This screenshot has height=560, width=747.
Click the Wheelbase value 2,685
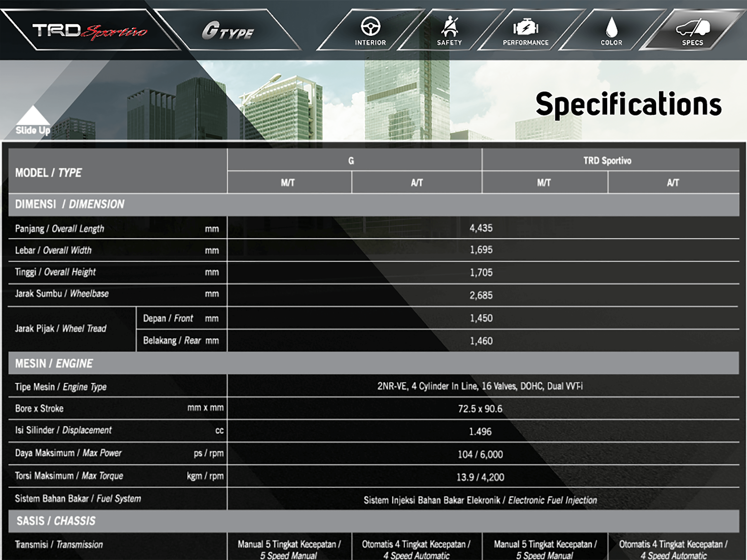[x=481, y=296]
